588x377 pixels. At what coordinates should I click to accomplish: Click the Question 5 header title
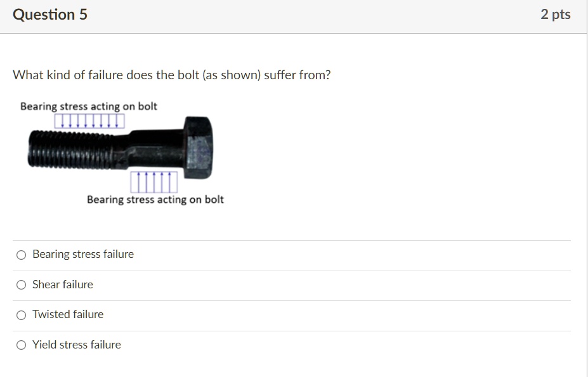50,14
